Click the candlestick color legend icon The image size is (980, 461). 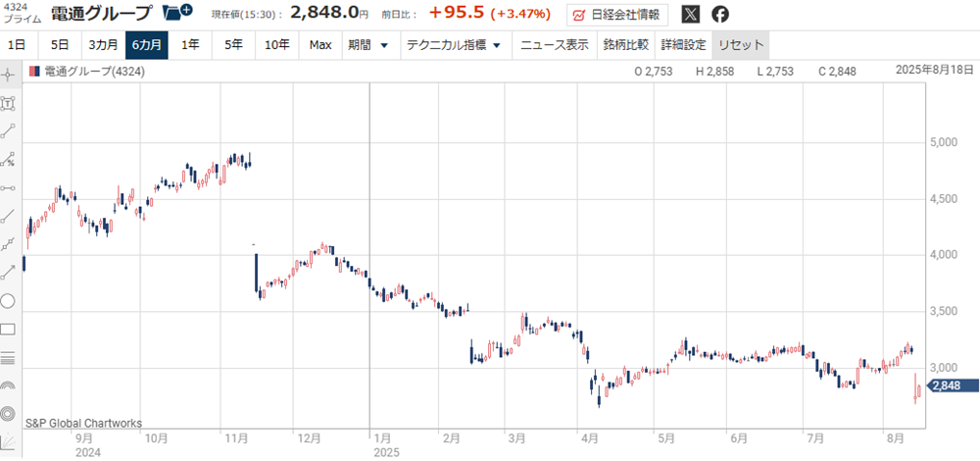pyautogui.click(x=34, y=72)
